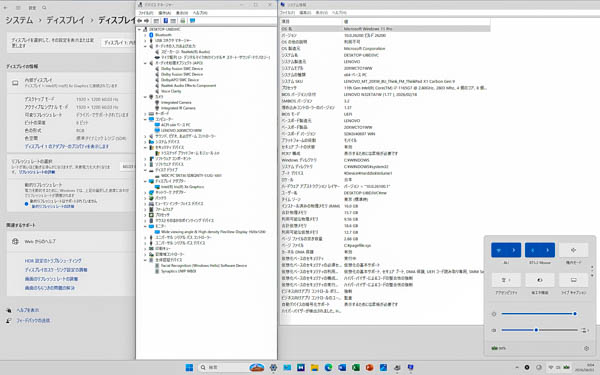Toggle Wi-Fi in quick settings

[x=499, y=250]
